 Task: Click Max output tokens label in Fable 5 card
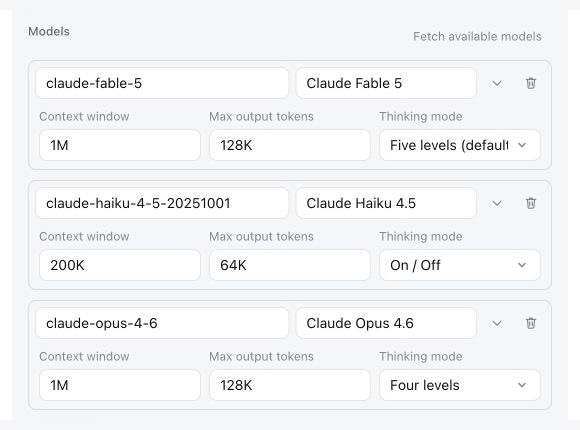pos(261,117)
